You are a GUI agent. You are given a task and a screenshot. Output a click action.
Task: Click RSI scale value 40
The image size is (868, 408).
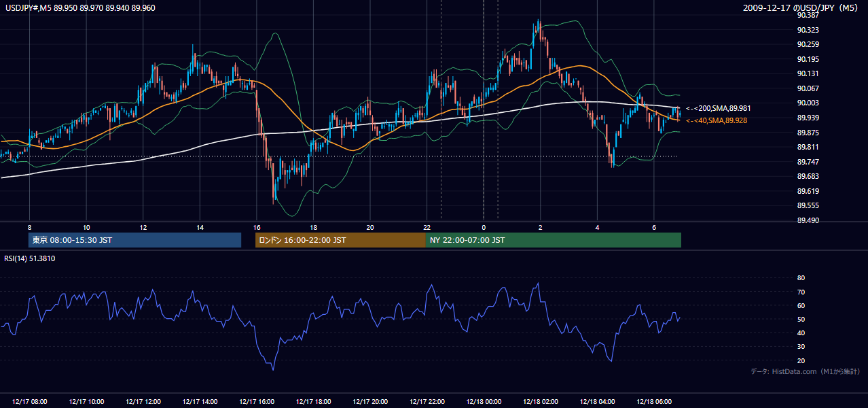click(801, 333)
